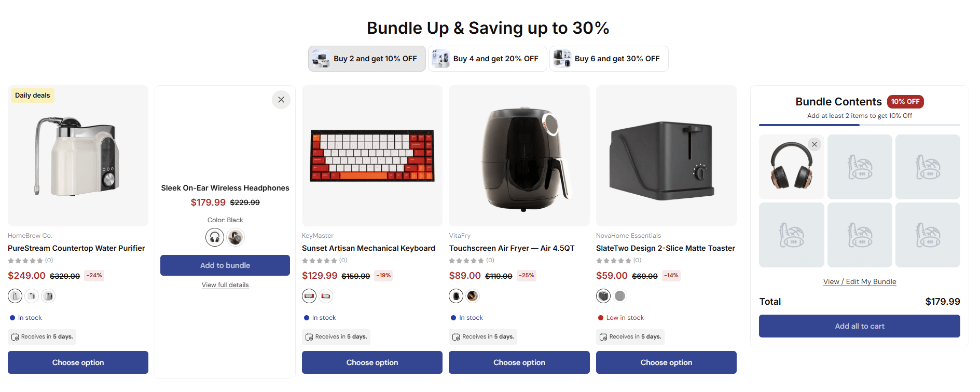980x392 pixels.
Task: Click the delivery calendar icon on the Water Purifier card
Action: pos(15,336)
